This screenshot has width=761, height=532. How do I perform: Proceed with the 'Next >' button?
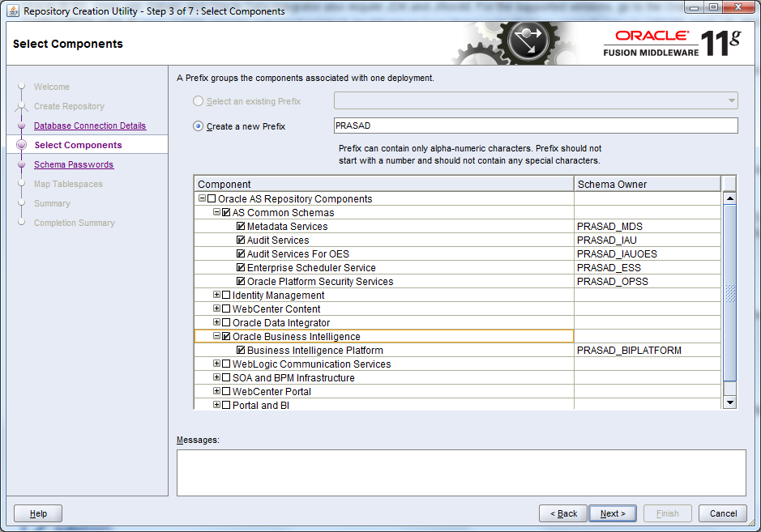click(613, 513)
